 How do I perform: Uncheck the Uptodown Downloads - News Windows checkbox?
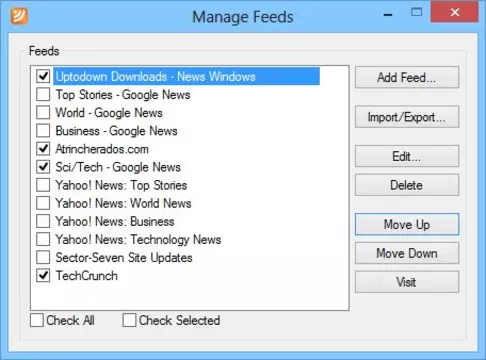tap(43, 76)
